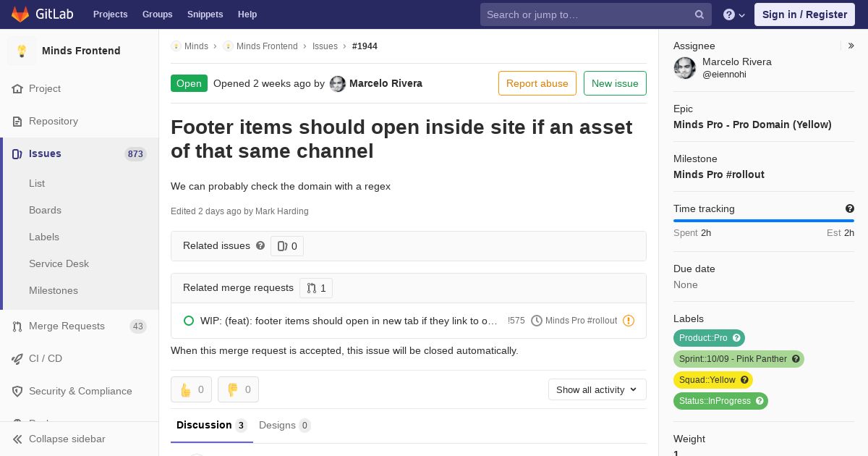Click the New issue button

pyautogui.click(x=615, y=83)
